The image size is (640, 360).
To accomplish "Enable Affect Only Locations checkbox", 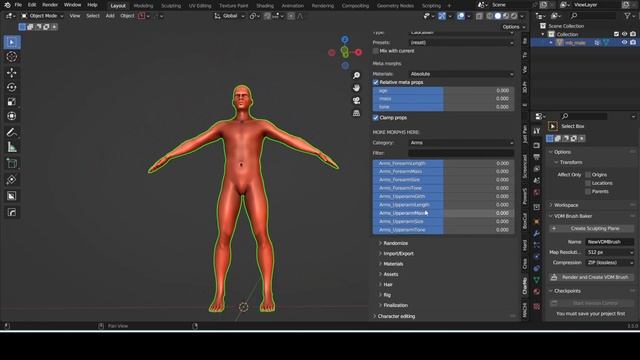I will click(x=588, y=183).
